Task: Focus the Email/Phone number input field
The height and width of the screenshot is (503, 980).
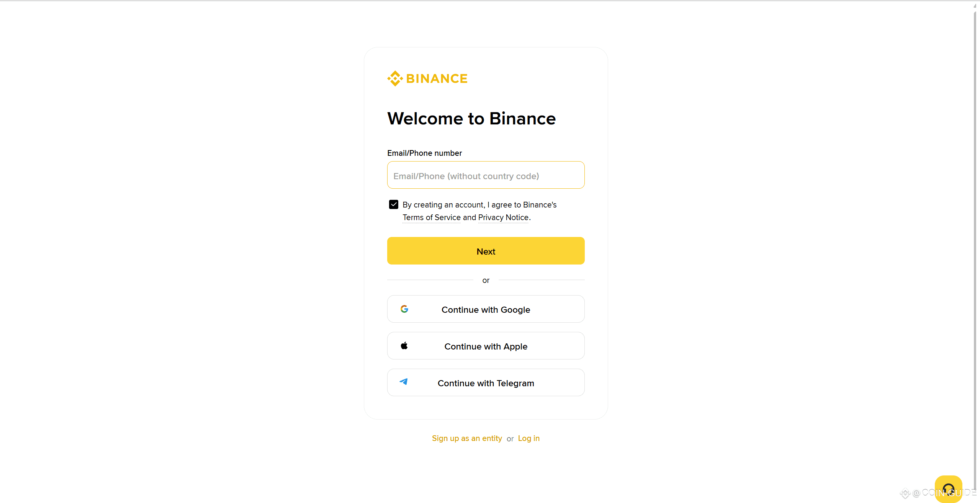Action: point(486,175)
